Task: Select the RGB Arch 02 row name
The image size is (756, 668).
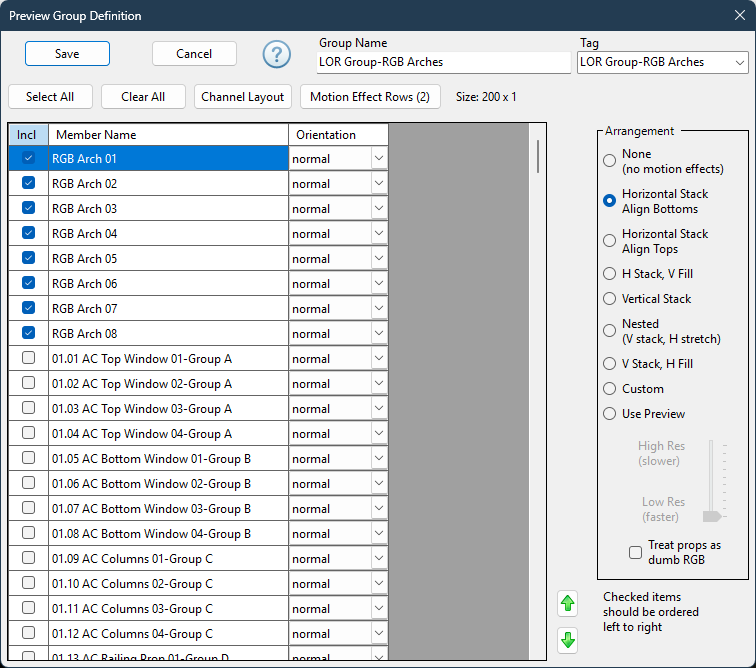Action: 168,184
